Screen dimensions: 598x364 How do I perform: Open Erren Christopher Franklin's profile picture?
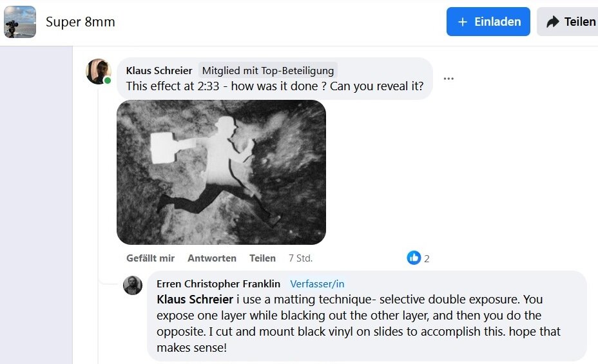click(132, 285)
